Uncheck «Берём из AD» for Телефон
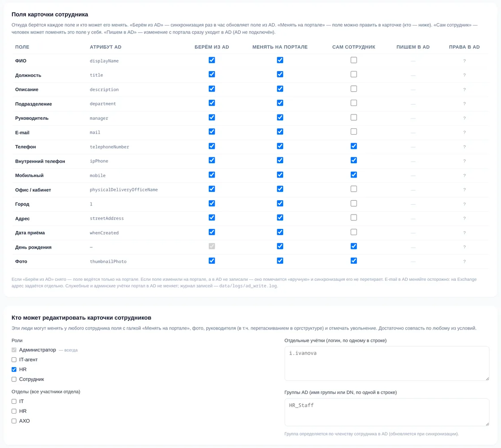The width and height of the screenshot is (501, 448). tap(212, 146)
